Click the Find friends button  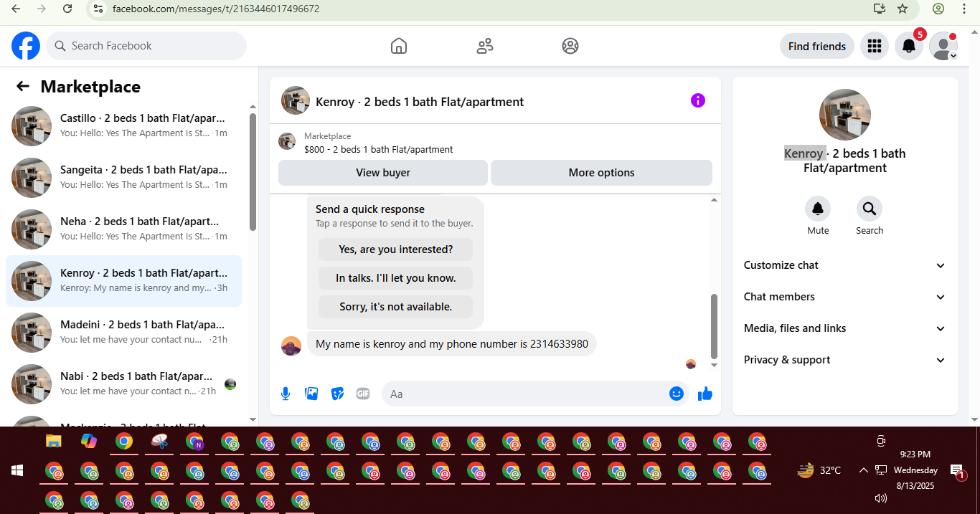817,46
